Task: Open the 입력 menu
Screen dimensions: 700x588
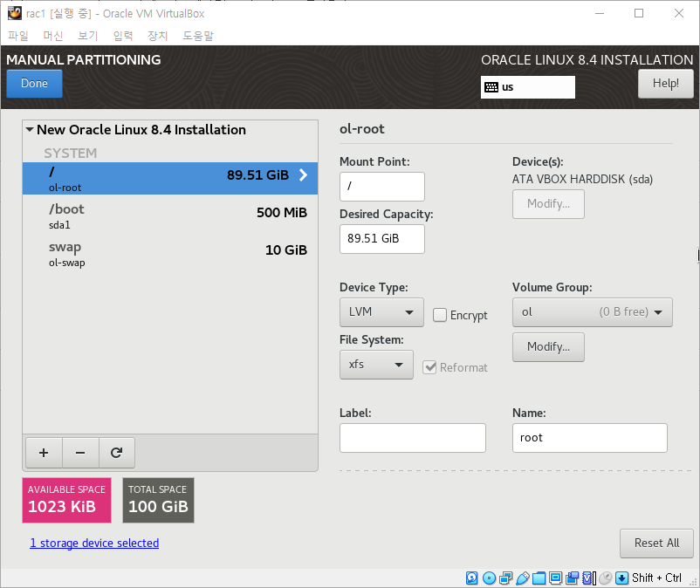Action: click(123, 36)
